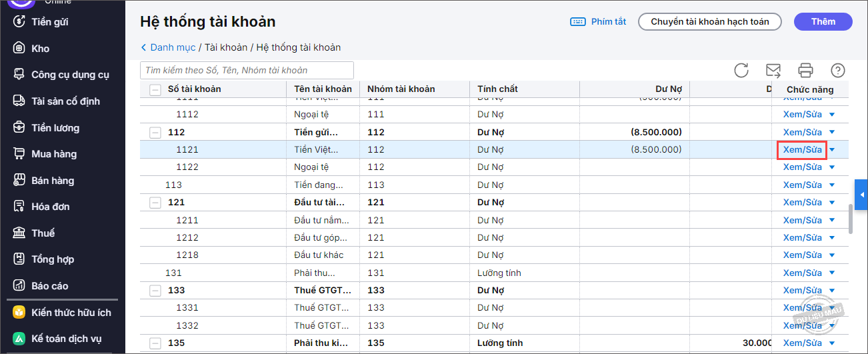This screenshot has width=868, height=354.
Task: Collapse all rows using header toggle box
Action: tap(155, 89)
